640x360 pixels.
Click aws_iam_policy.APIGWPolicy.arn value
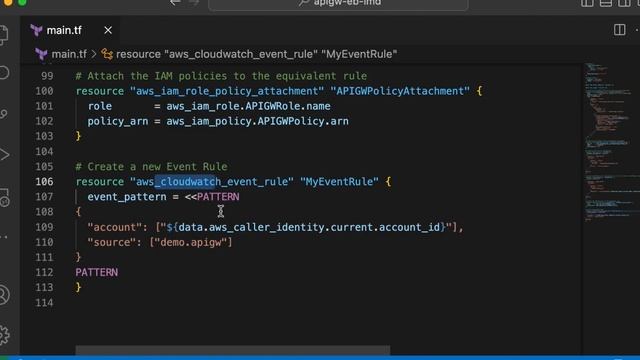tap(258, 121)
